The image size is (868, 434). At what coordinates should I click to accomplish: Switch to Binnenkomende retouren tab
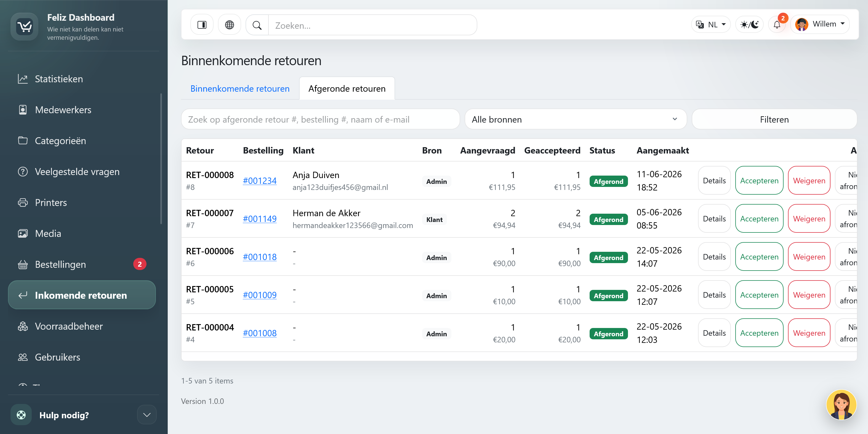(x=239, y=89)
